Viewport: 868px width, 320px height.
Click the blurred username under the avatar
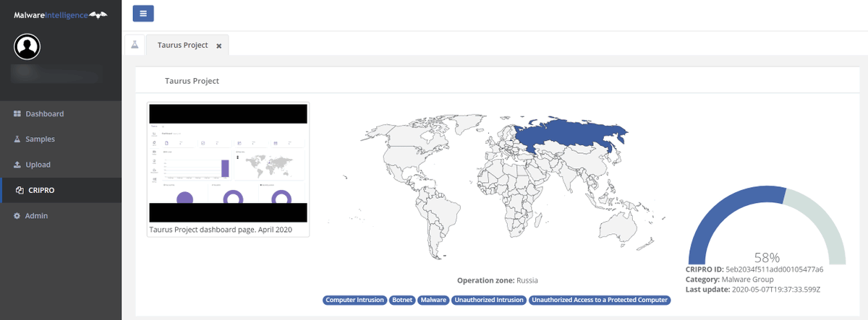56,73
